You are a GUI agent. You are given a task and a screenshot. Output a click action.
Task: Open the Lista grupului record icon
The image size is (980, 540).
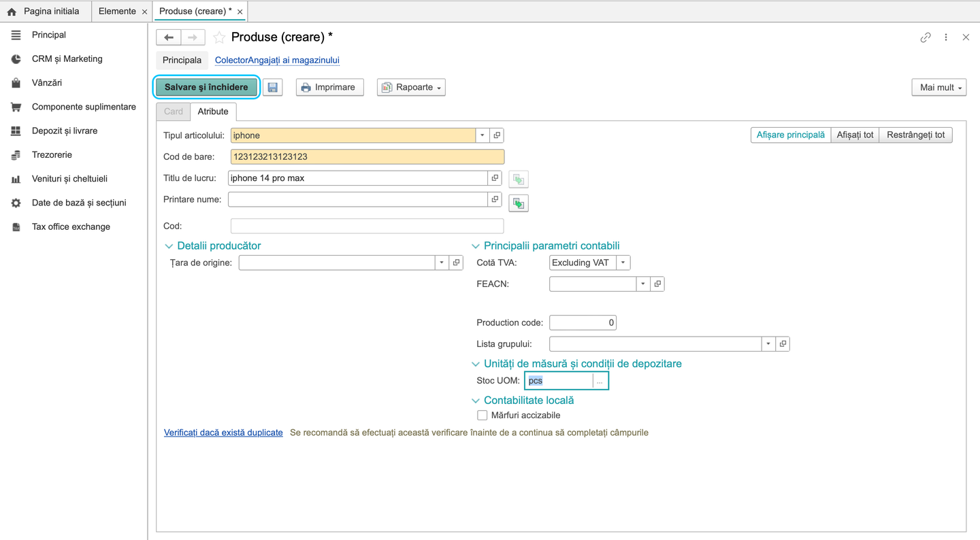pyautogui.click(x=783, y=344)
